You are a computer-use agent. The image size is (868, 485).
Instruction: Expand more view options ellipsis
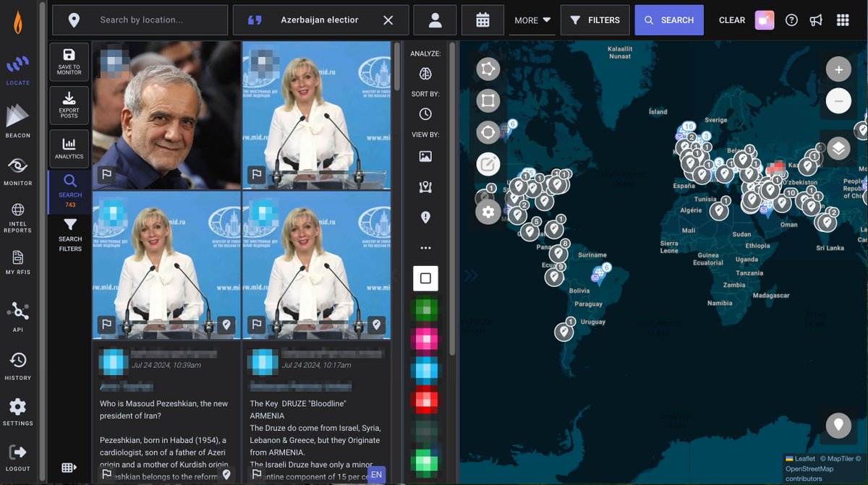click(425, 248)
